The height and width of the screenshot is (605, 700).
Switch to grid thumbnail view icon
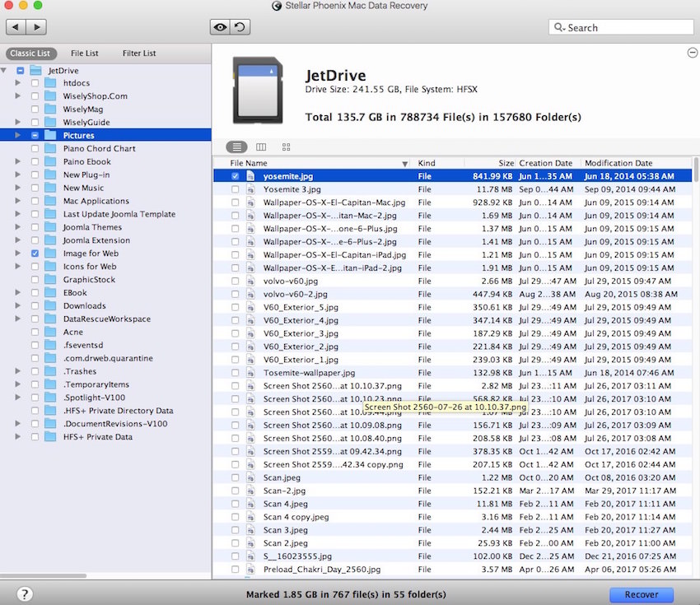click(x=286, y=147)
